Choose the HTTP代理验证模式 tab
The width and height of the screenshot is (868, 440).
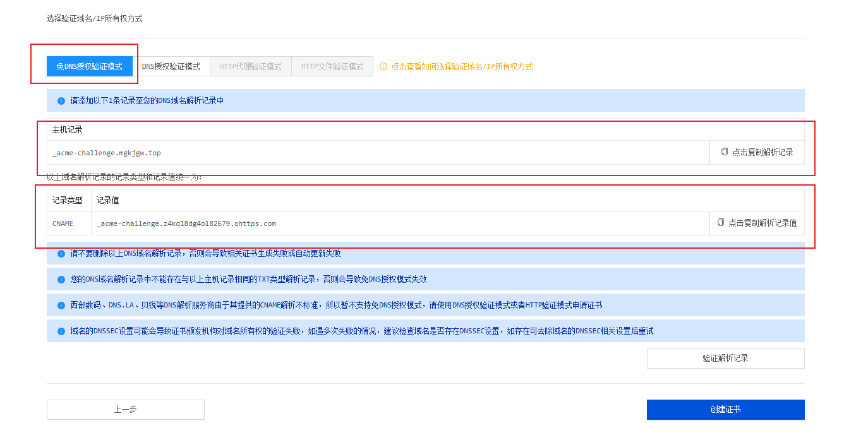(x=250, y=66)
